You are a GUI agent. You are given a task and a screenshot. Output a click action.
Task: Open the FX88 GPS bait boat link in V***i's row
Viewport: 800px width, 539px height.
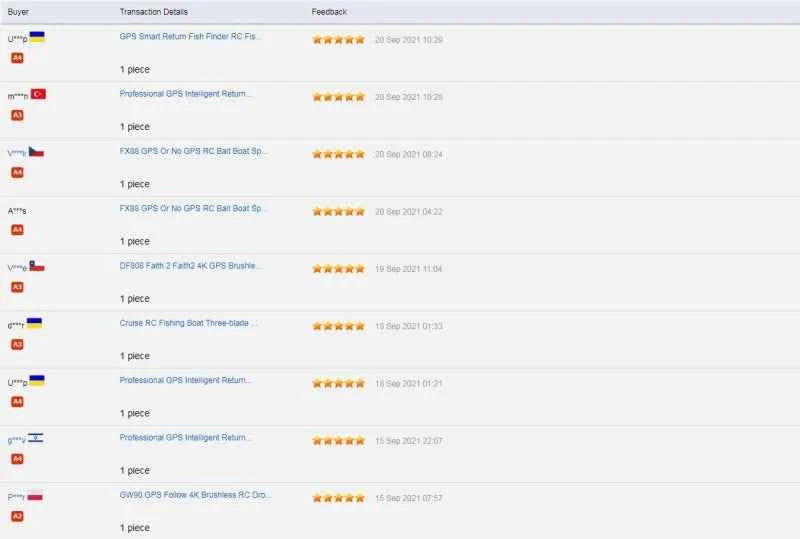(x=193, y=151)
